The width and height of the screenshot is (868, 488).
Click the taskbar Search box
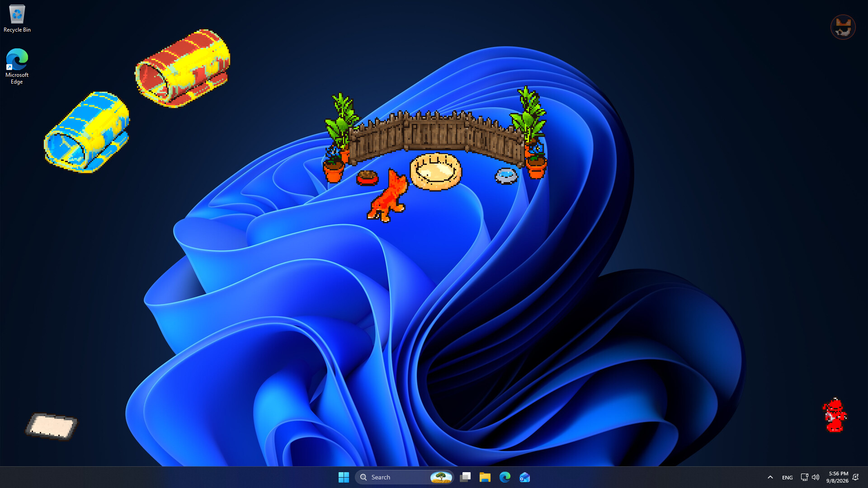pyautogui.click(x=405, y=477)
